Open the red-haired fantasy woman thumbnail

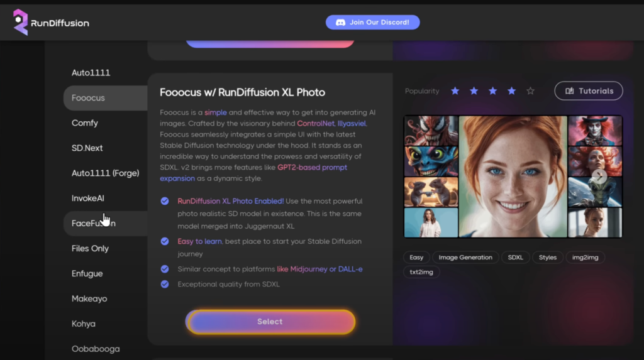pyautogui.click(x=595, y=161)
